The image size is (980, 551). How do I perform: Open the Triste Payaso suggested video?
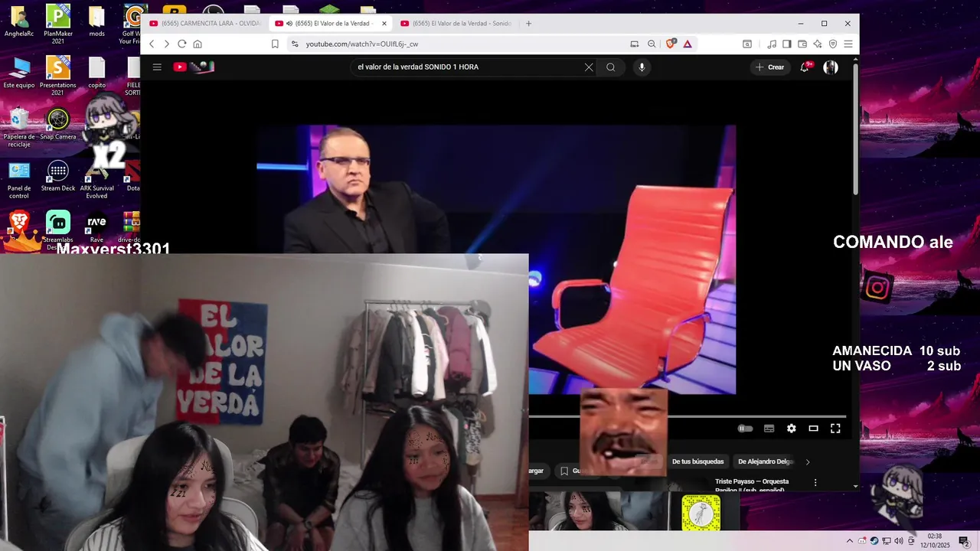(752, 484)
